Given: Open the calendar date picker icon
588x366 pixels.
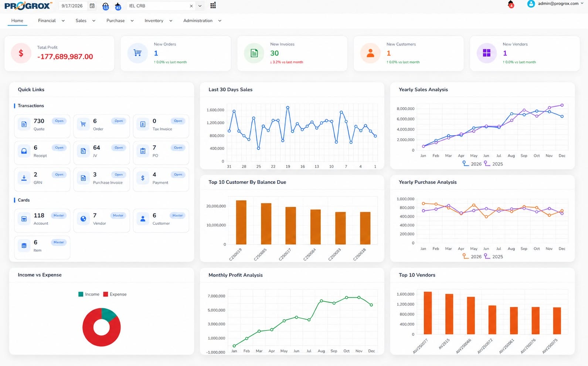Looking at the screenshot, I should (92, 6).
